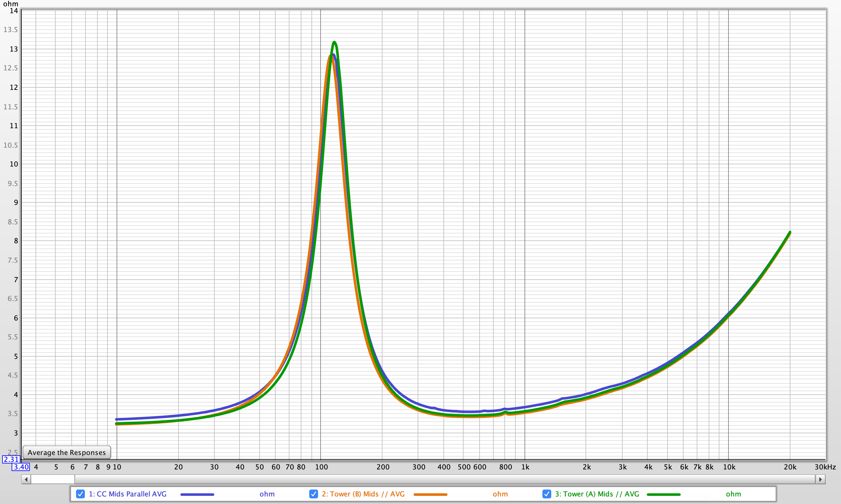Select the orange Tower (B) line sample
Screen dimensions: 841x504
pyautogui.click(x=430, y=495)
